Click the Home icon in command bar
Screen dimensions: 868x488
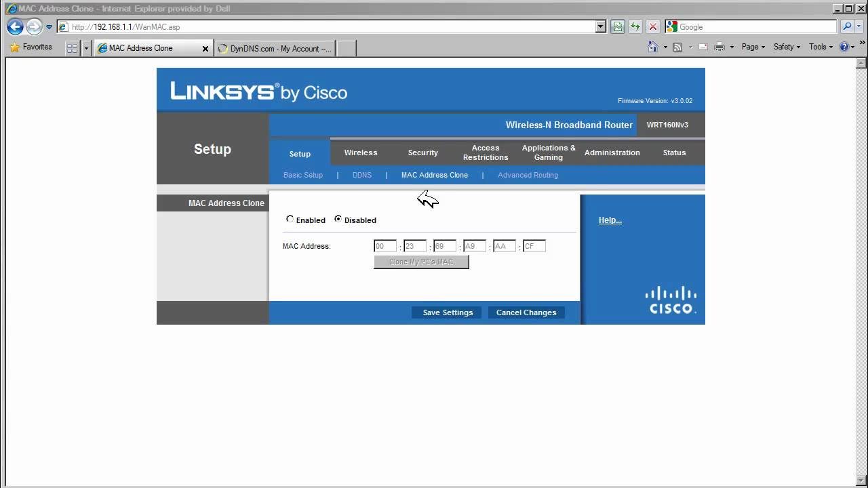tap(652, 47)
